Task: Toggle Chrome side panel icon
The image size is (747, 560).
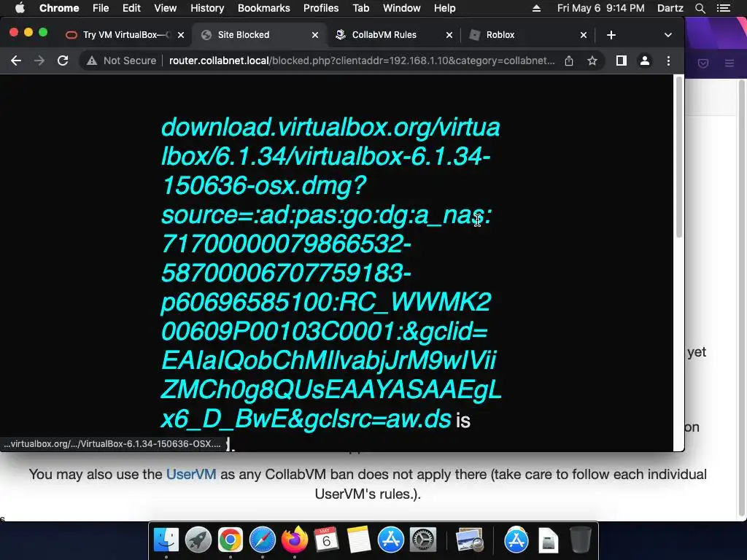Action: click(622, 61)
